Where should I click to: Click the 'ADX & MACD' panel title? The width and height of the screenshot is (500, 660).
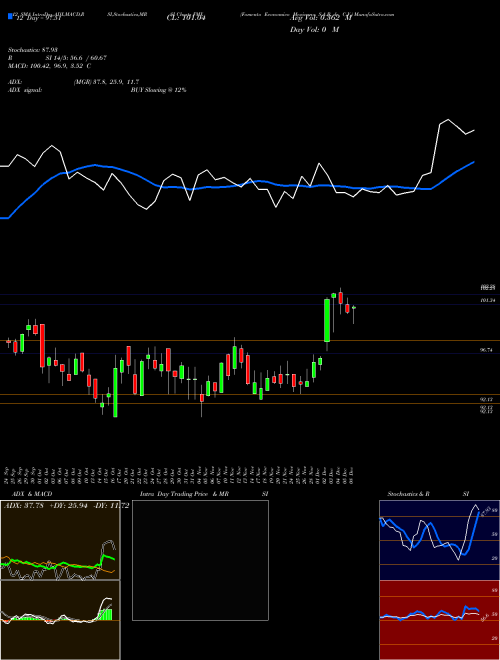point(32,494)
